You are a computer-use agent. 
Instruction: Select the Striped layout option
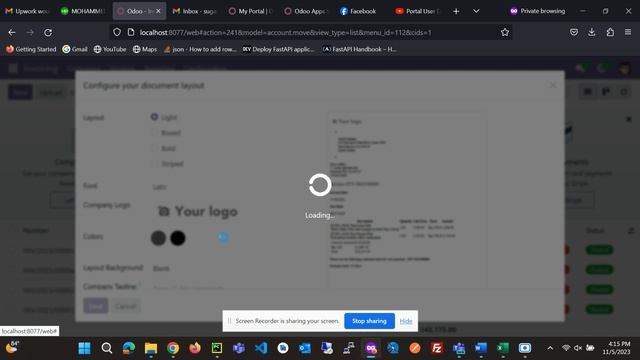pos(154,164)
